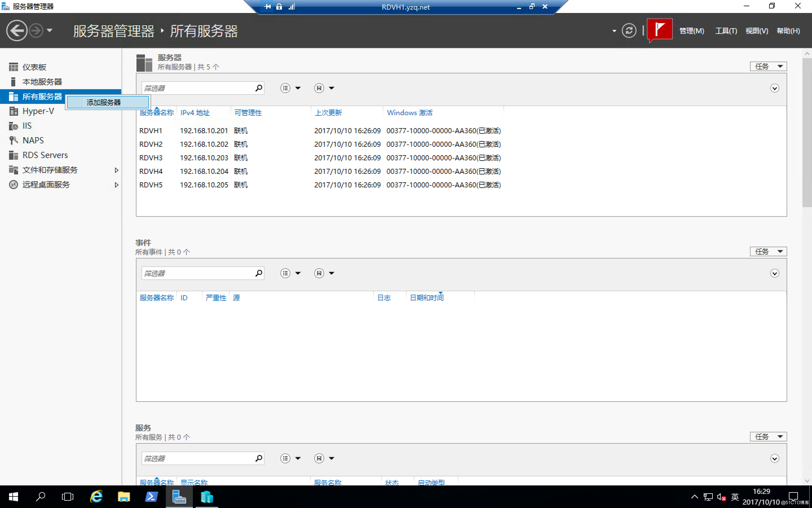Image resolution: width=812 pixels, height=508 pixels.
Task: Expand 服务 filter criteria chevron
Action: coord(775,458)
